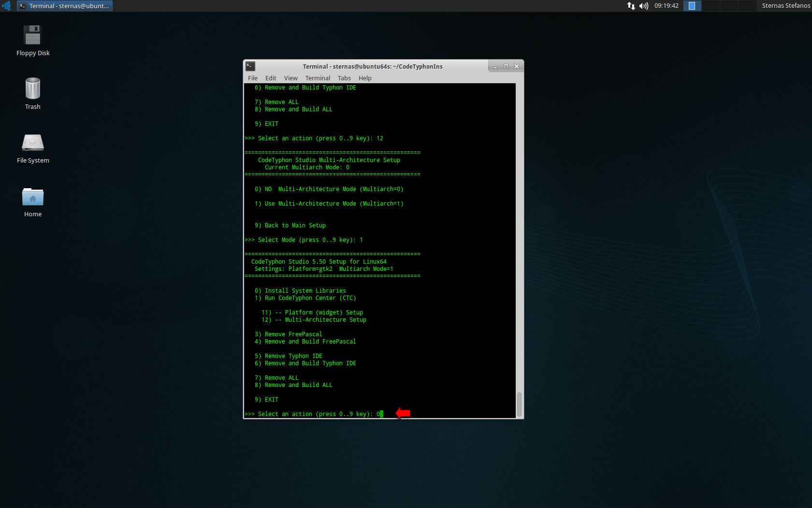The height and width of the screenshot is (508, 812).
Task: Click 'CodeTyphon Studio 5.50 Setup for Linux64' text
Action: pyautogui.click(x=319, y=262)
